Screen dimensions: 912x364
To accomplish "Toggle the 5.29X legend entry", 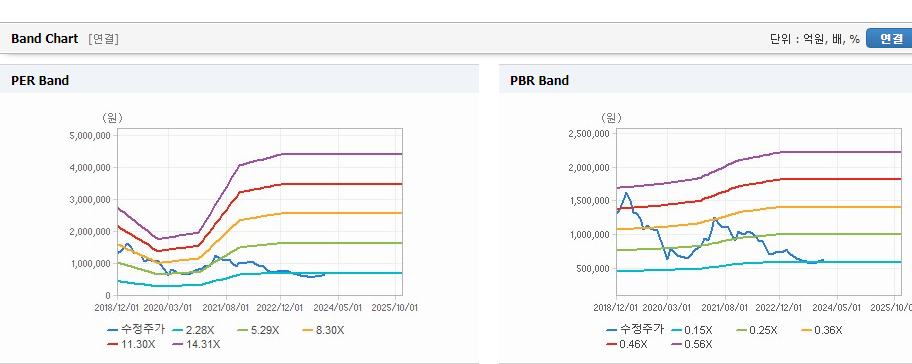I will click(259, 330).
